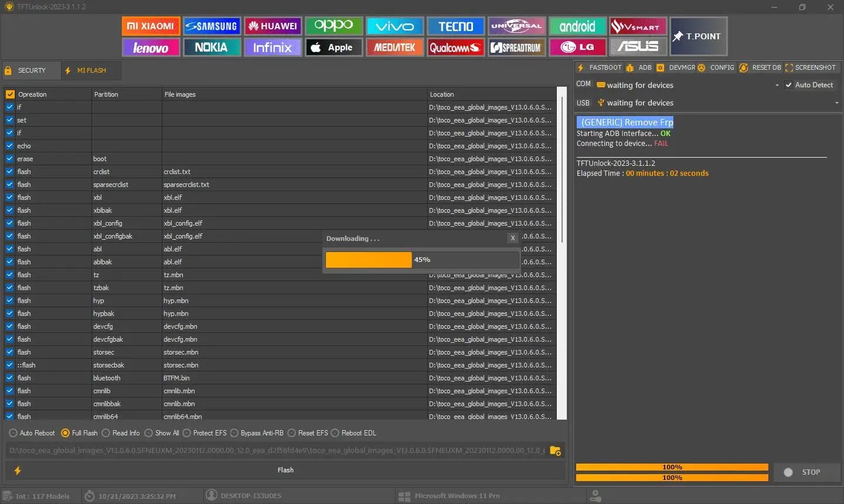Viewport: 844px width, 504px height.
Task: Uncheck the flash devcfg row checkbox
Action: [x=9, y=326]
